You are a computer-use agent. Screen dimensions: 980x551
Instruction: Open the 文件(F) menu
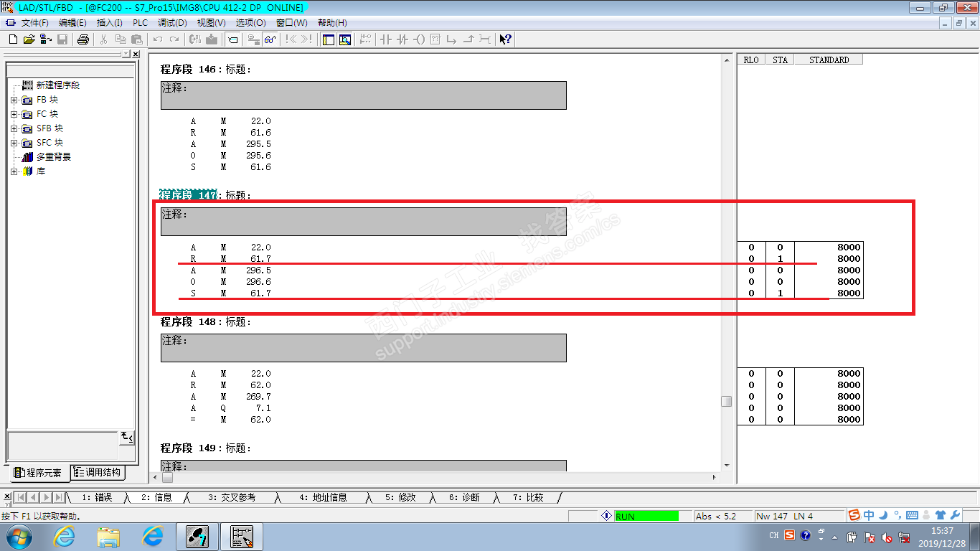click(x=34, y=23)
